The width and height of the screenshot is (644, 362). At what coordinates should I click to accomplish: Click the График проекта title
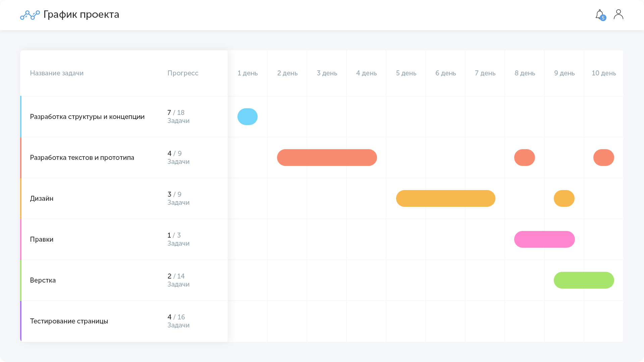(81, 14)
